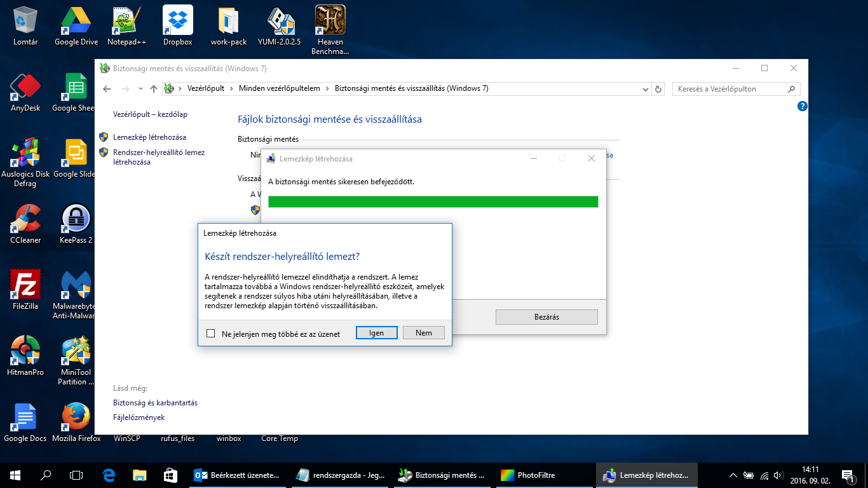Navigate up one level with the up arrow
The image size is (868, 488).
(x=153, y=89)
